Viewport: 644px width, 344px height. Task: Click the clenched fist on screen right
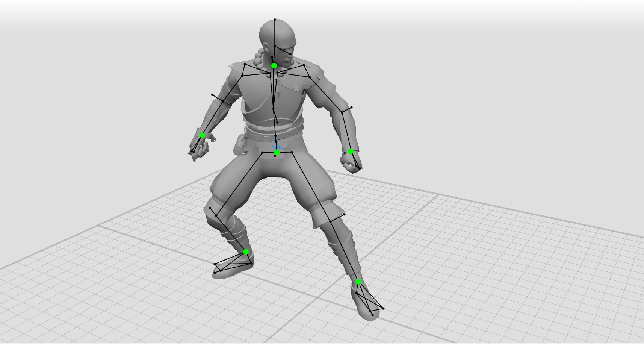349,164
